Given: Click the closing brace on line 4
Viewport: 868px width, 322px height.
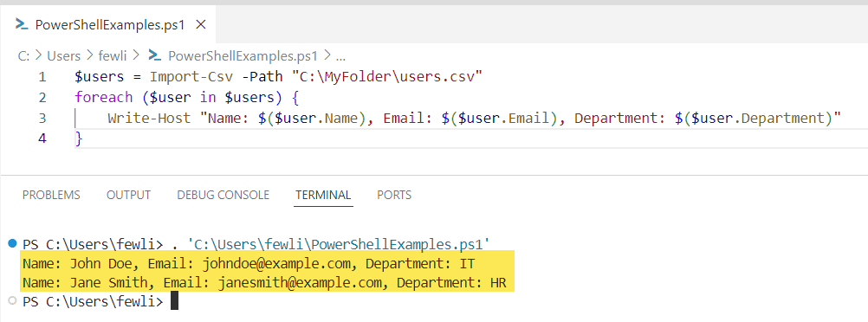Looking at the screenshot, I should [x=79, y=138].
